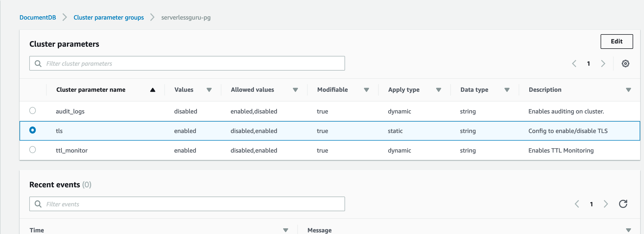Refresh the Recent events list
The height and width of the screenshot is (234, 644).
tap(623, 204)
